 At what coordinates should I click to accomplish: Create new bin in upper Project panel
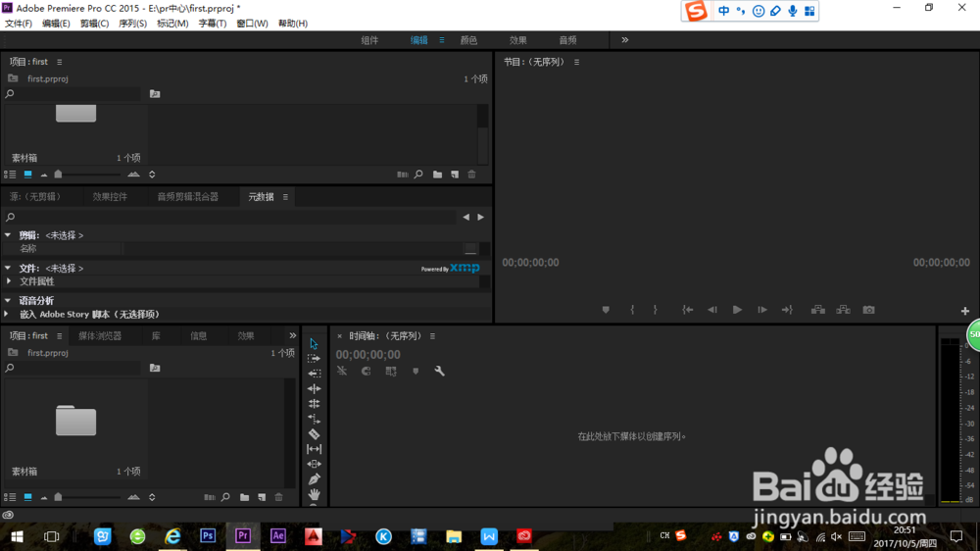point(437,175)
